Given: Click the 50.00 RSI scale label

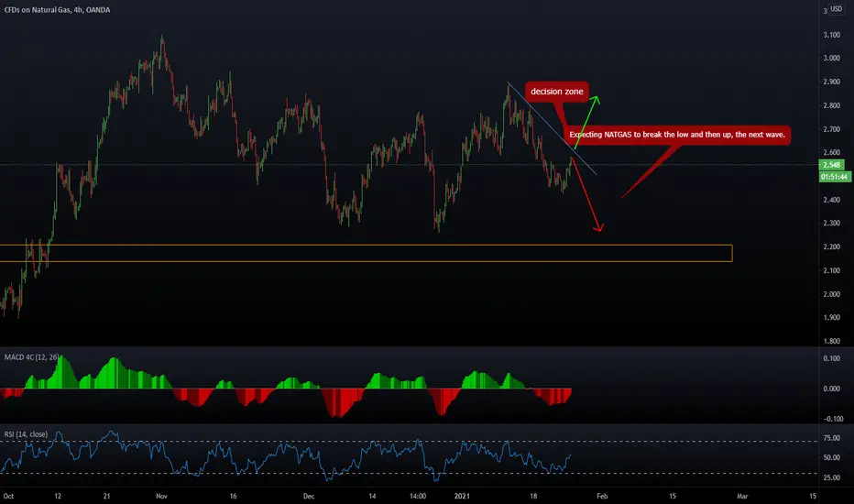Looking at the screenshot, I should 832,457.
